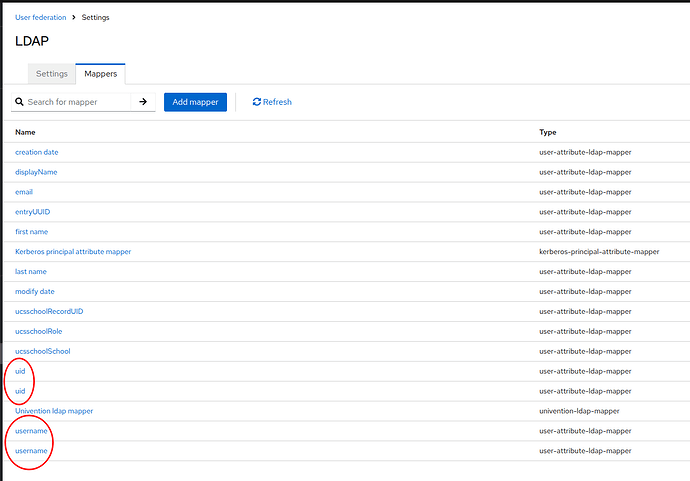This screenshot has width=690, height=481.
Task: Open the creation date mapper
Action: (37, 152)
